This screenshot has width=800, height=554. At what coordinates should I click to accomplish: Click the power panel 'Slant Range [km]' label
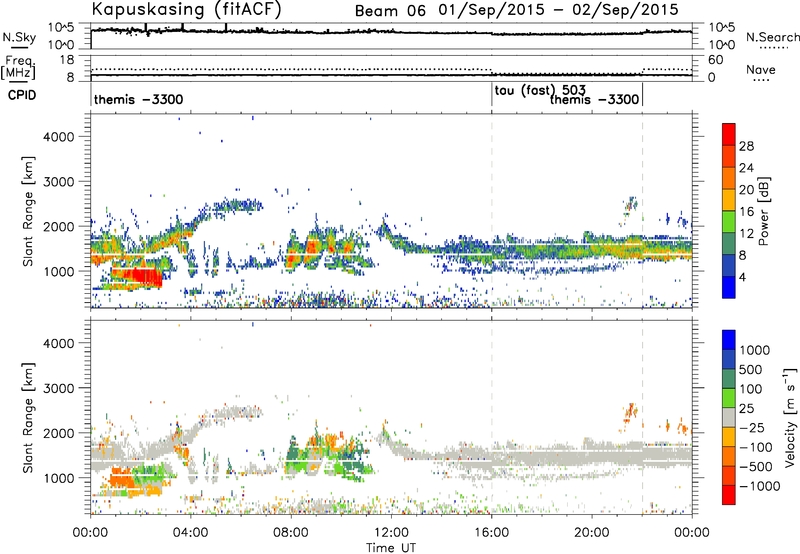click(x=28, y=211)
